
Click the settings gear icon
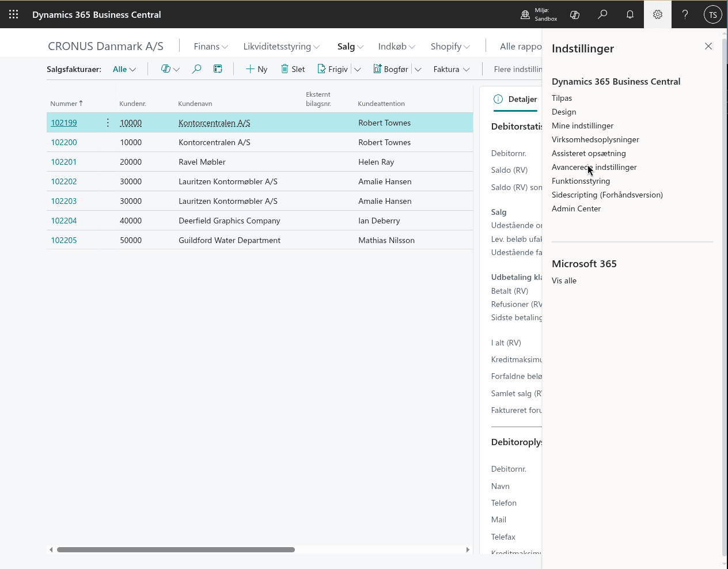click(658, 14)
